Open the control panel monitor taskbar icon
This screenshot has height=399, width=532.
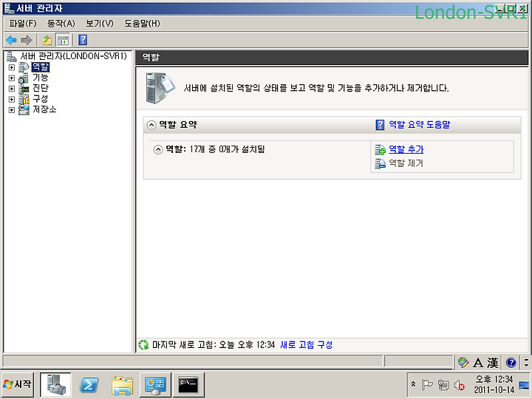(155, 385)
